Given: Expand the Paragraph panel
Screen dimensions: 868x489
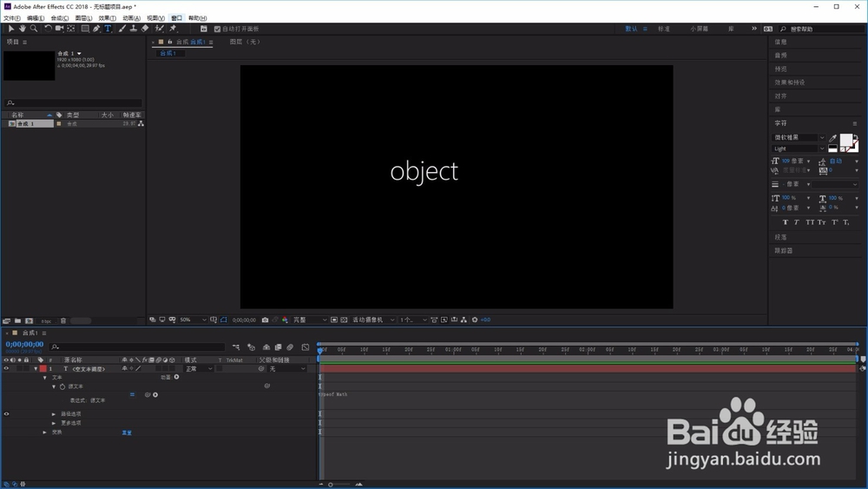Looking at the screenshot, I should pos(780,237).
